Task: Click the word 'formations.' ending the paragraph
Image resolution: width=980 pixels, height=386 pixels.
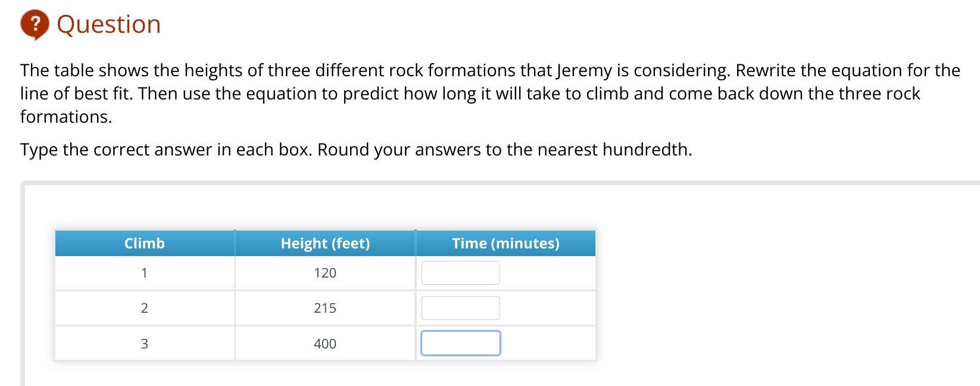Action: [65, 117]
